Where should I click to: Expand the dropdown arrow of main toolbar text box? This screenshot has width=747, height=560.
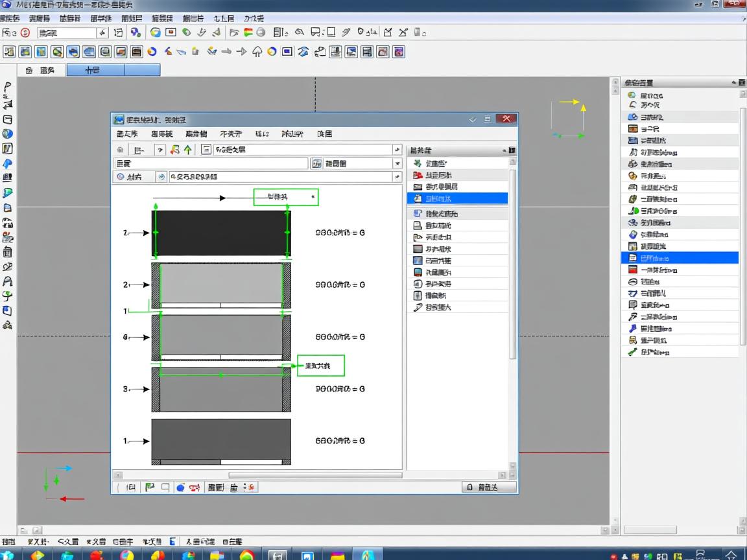(102, 32)
